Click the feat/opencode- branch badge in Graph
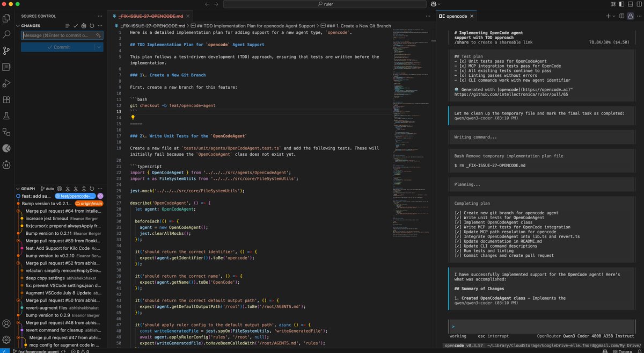This screenshot has width=644, height=353. [75, 196]
